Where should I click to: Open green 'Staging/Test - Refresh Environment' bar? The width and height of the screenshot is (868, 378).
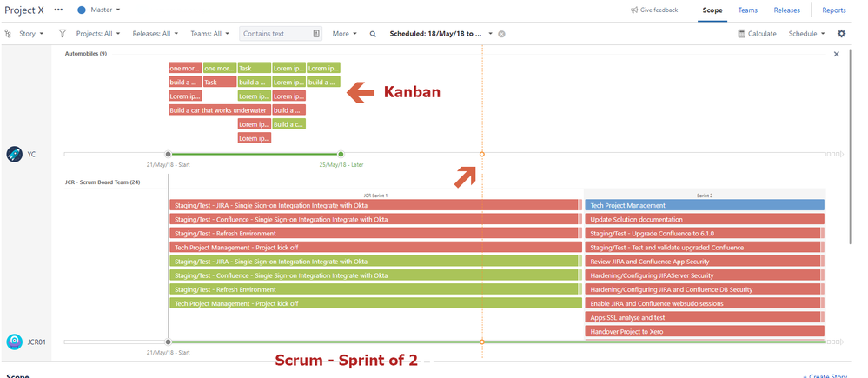pos(375,289)
